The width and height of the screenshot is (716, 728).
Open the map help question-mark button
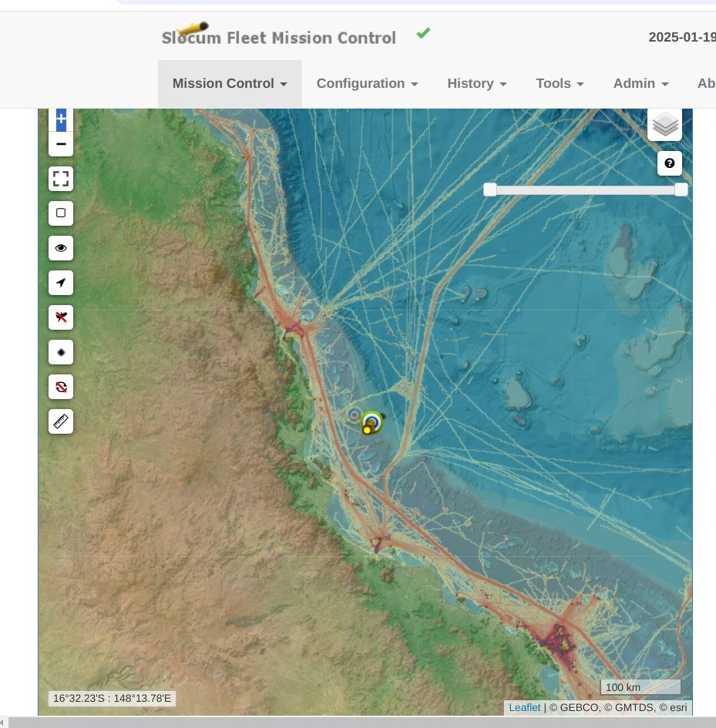pyautogui.click(x=670, y=163)
